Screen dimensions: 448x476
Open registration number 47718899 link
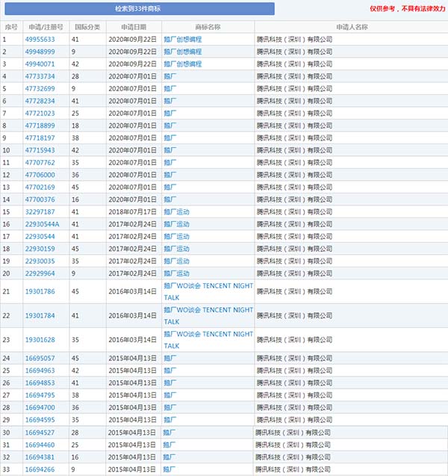[40, 126]
